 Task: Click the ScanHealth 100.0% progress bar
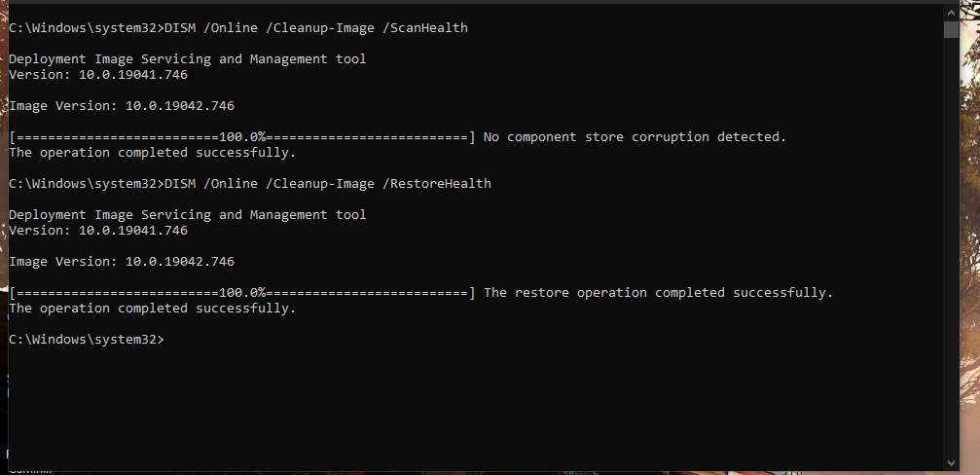(x=242, y=137)
